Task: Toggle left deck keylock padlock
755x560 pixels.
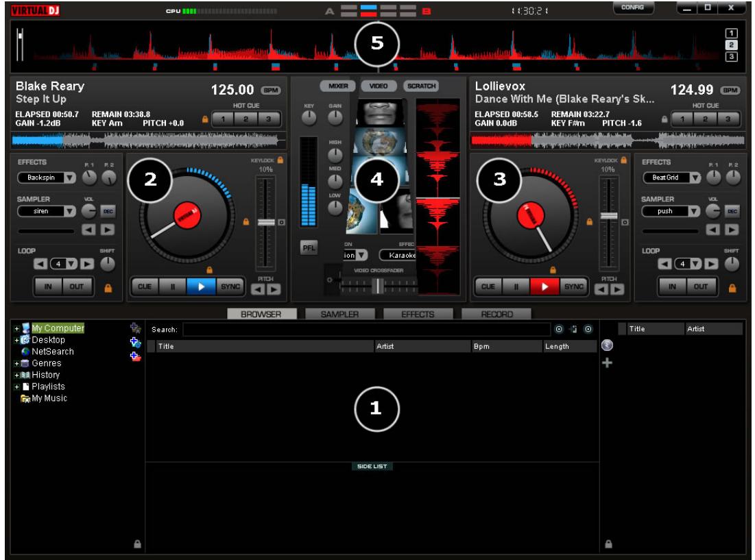Action: coord(280,160)
